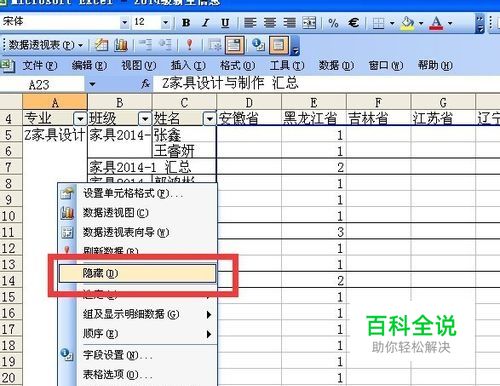500x386 pixels.
Task: Open the 帮助(H) menu
Action: [x=435, y=65]
